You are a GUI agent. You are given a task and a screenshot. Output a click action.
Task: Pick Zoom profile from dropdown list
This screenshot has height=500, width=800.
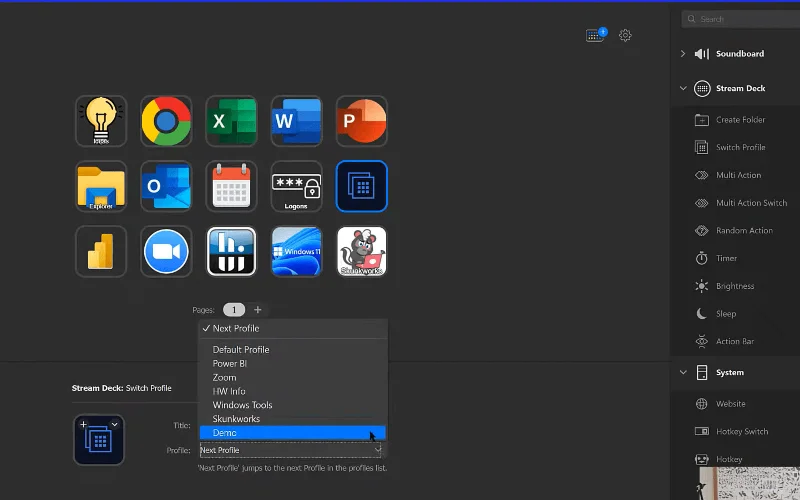[x=293, y=378]
